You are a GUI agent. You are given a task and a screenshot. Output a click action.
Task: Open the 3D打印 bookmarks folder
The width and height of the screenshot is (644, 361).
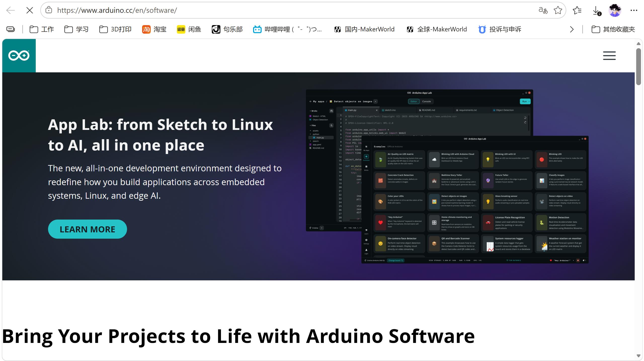[115, 29]
